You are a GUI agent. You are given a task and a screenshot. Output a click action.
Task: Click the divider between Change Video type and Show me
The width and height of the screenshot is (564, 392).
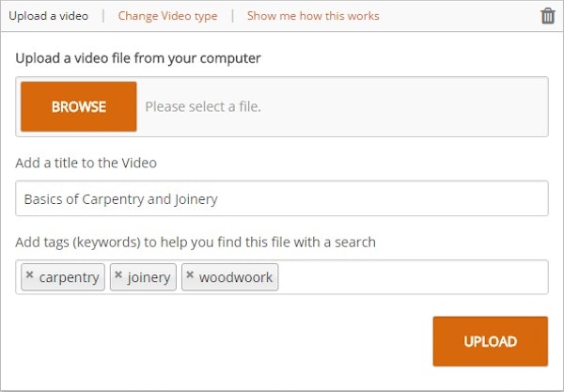coord(232,16)
